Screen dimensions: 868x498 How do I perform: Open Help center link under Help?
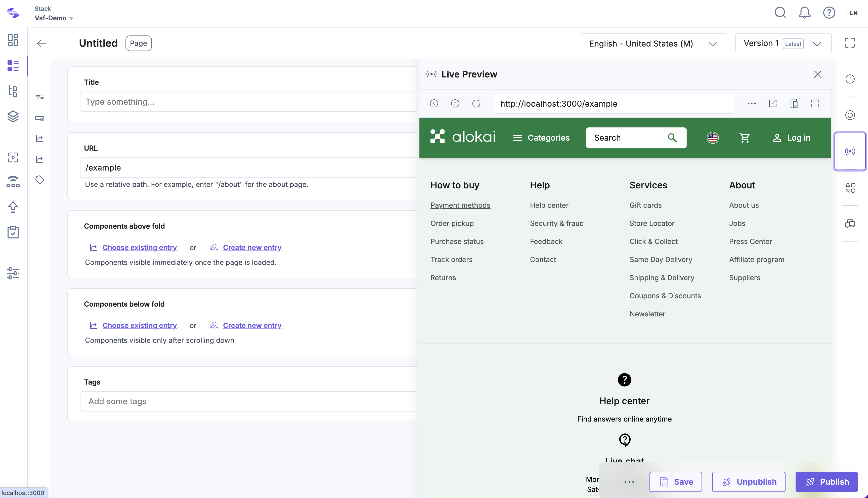pos(549,205)
